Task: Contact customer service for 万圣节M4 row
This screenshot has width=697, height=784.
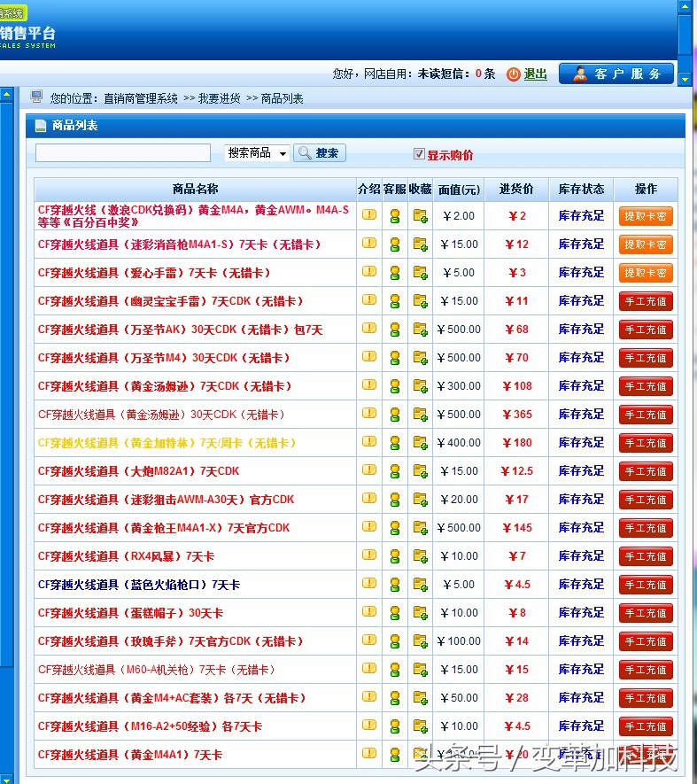Action: pos(395,358)
